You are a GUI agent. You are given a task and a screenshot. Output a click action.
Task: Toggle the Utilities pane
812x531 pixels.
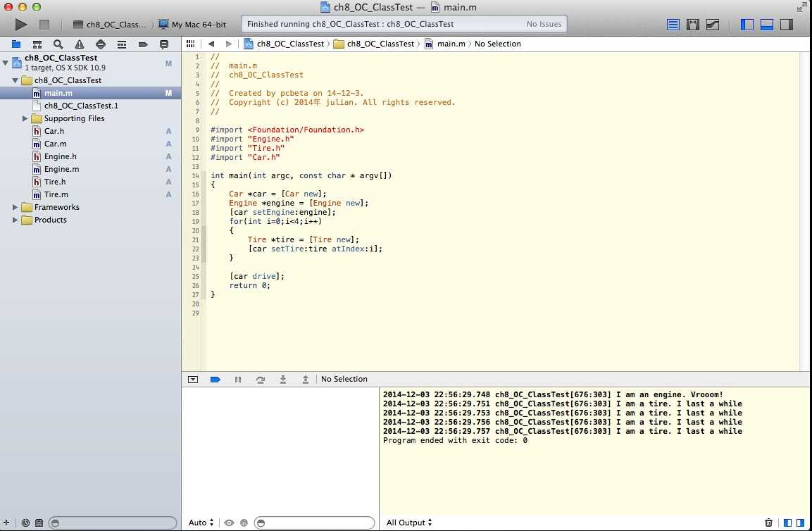tap(787, 25)
